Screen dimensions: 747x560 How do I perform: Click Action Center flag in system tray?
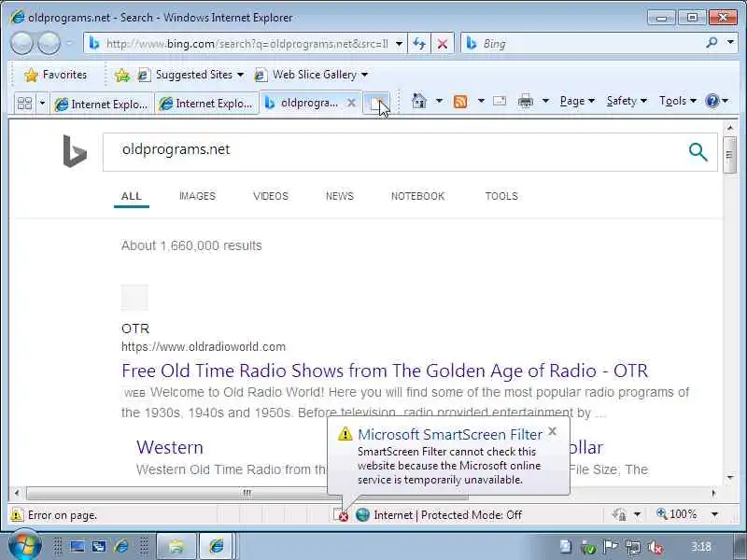click(611, 547)
